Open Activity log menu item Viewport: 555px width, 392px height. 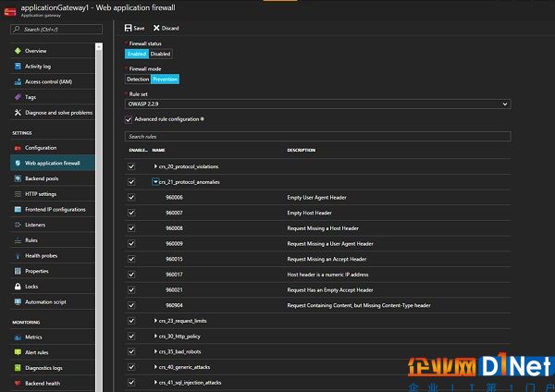click(x=53, y=67)
